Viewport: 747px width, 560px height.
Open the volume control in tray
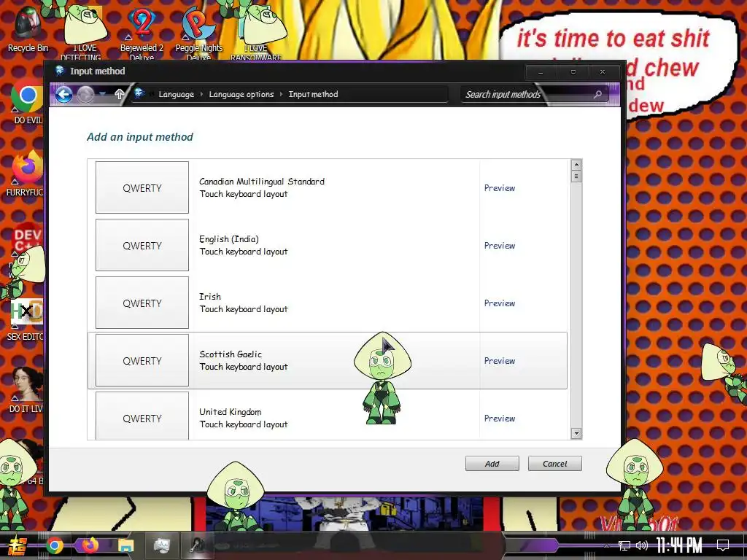642,545
